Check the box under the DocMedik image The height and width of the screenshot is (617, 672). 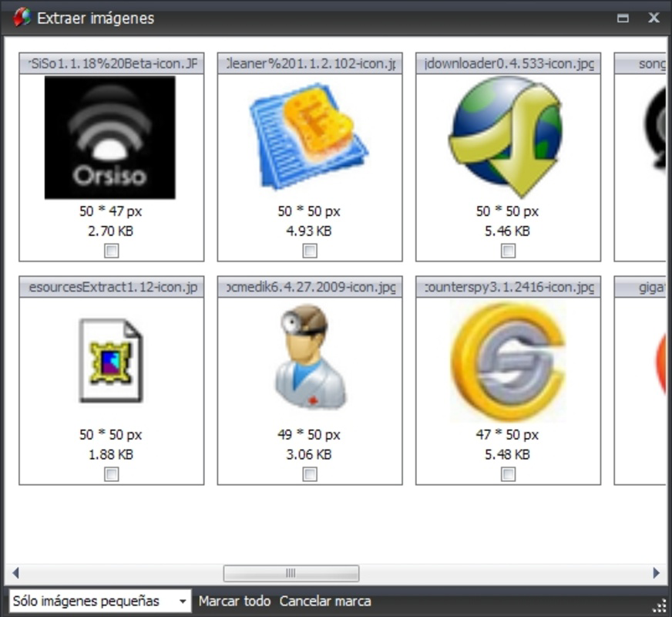(x=308, y=475)
